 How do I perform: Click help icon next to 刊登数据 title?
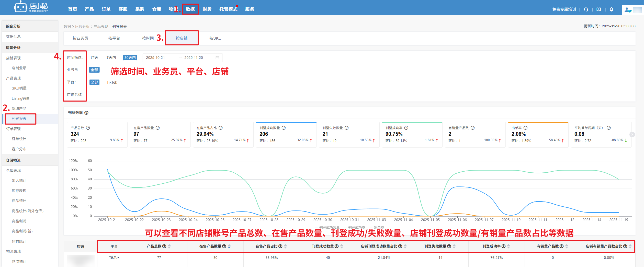(86, 113)
